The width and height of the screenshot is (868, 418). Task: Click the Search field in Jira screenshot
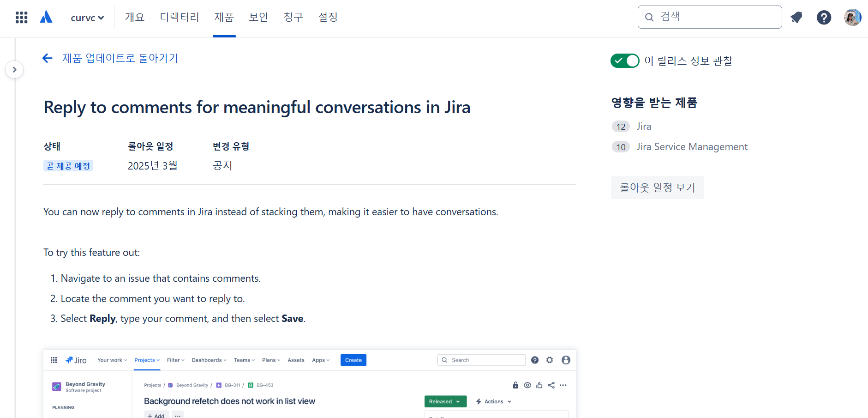tap(481, 360)
